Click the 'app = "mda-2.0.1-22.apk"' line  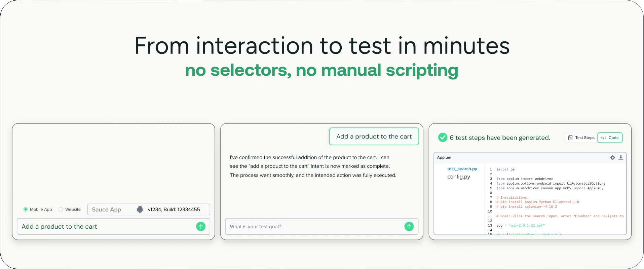[521, 226]
